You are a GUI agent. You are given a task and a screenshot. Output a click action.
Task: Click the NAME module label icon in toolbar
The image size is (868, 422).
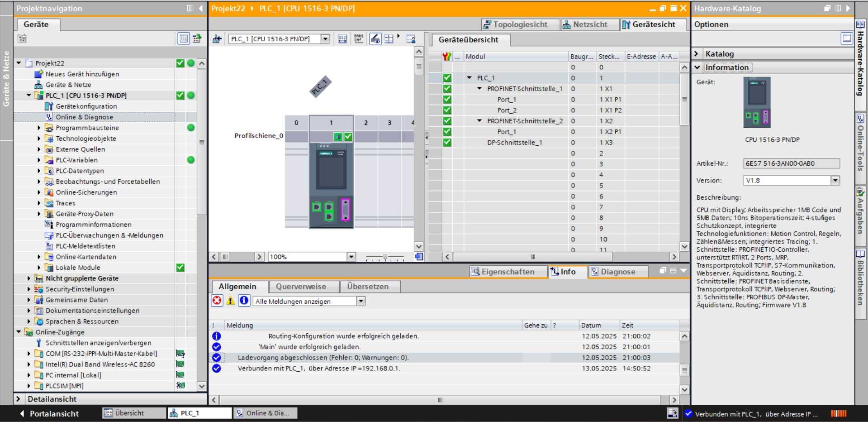359,39
